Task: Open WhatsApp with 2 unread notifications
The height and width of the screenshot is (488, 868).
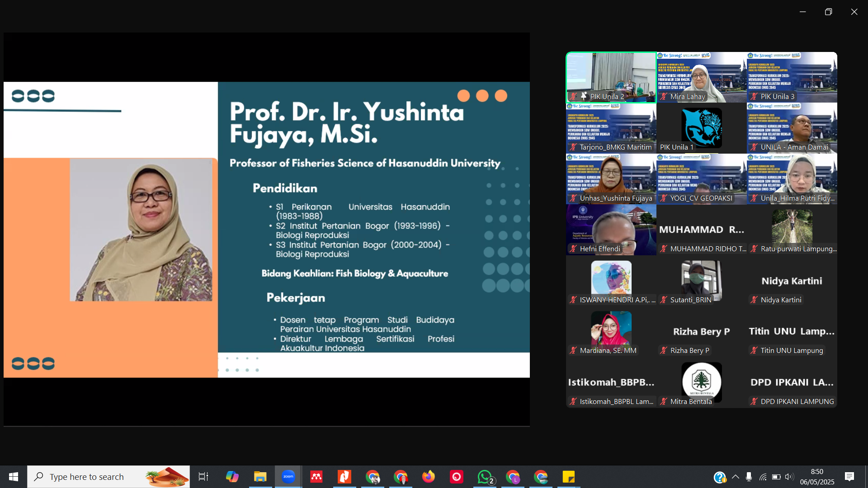Action: [x=485, y=477]
